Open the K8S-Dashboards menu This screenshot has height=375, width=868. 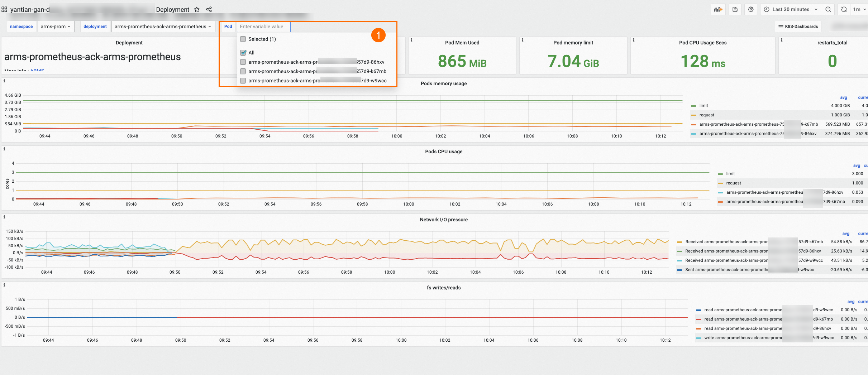tap(798, 26)
